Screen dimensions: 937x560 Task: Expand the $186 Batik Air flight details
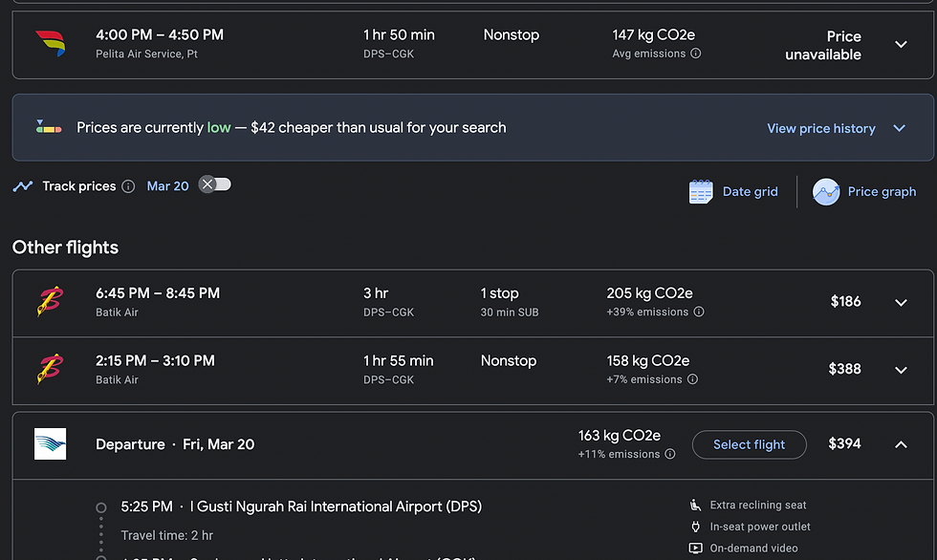coord(900,301)
